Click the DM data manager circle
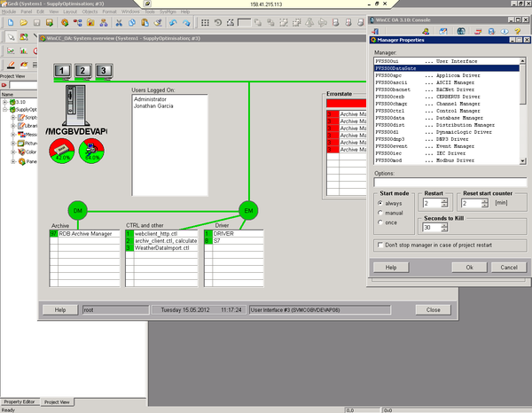This screenshot has height=413, width=532. coord(78,210)
